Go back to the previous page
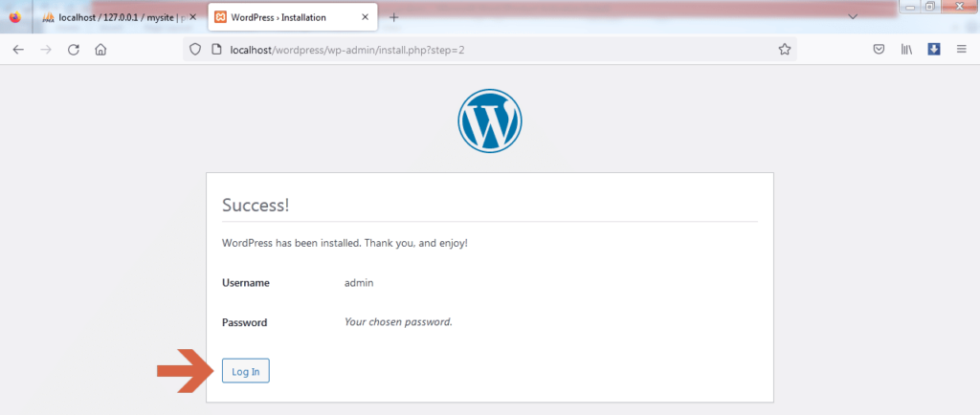The width and height of the screenshot is (980, 415). tap(18, 50)
